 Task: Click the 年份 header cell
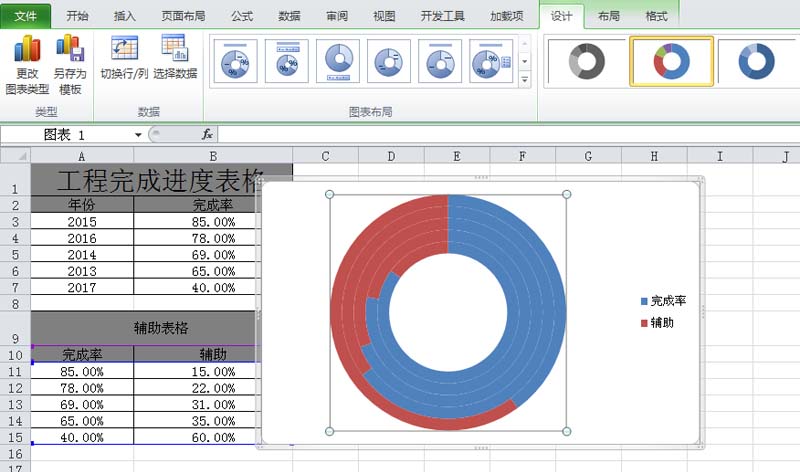tap(82, 205)
